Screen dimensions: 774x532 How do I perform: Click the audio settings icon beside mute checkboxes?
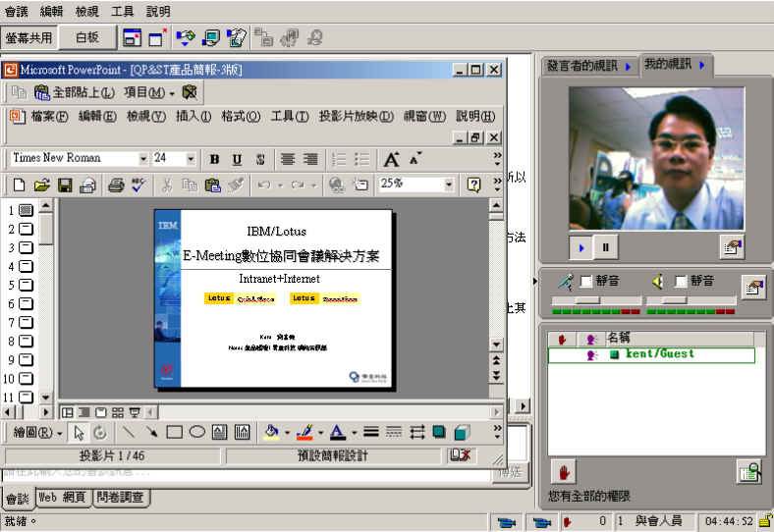(x=753, y=288)
